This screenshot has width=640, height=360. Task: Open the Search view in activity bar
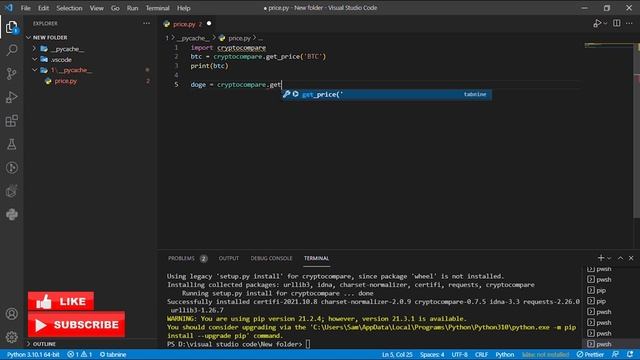point(11,50)
